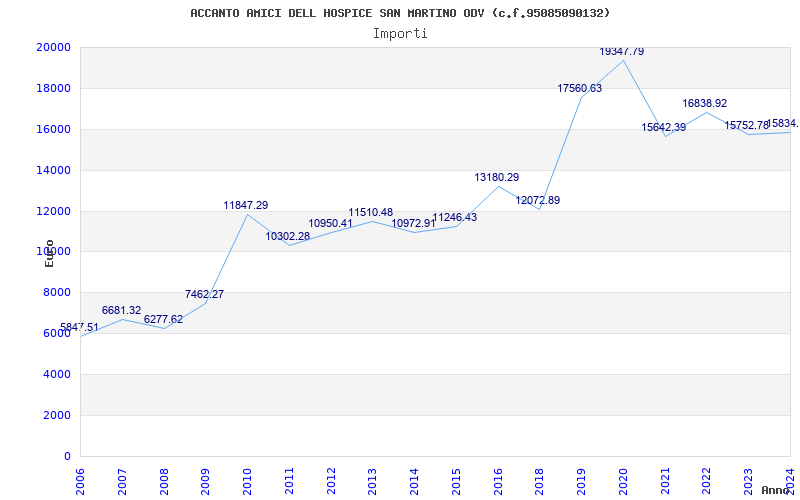
Task: Click the y-axis label 2000
Action: tap(57, 415)
